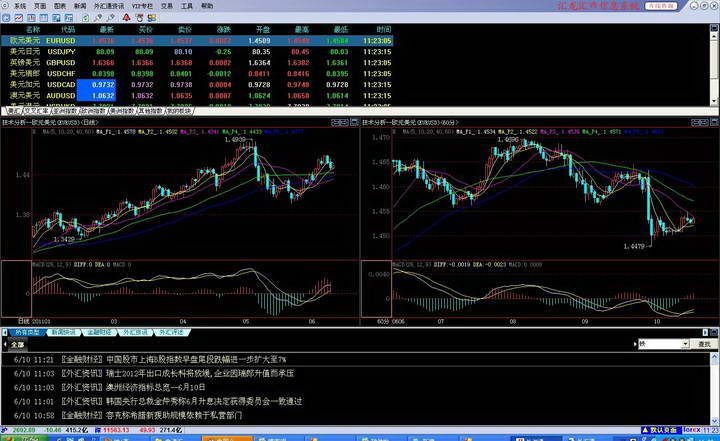Click the 查找 search button
Screen dimensions: 720x441
(704, 344)
